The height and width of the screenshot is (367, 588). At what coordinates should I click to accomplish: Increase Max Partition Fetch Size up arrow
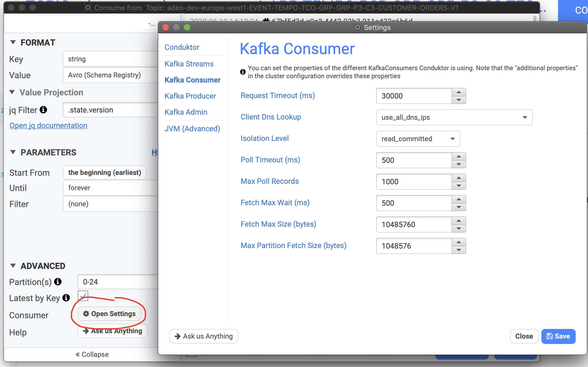pos(459,242)
